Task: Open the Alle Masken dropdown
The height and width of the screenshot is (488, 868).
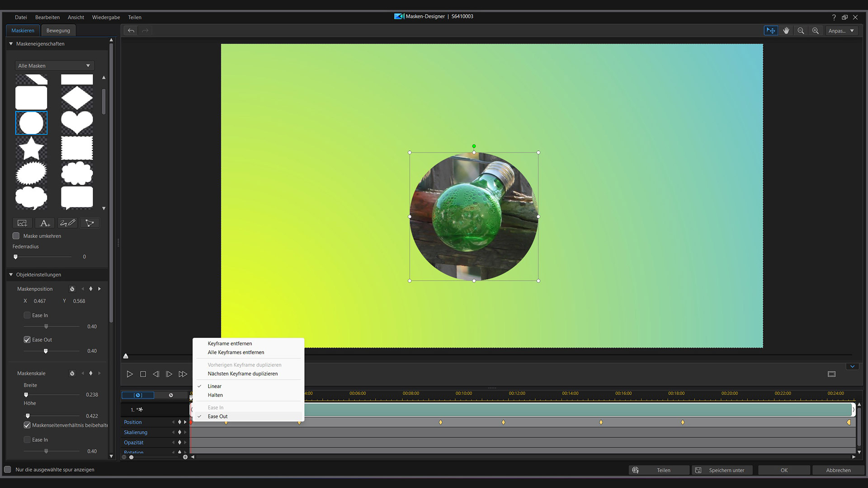Action: [x=54, y=66]
